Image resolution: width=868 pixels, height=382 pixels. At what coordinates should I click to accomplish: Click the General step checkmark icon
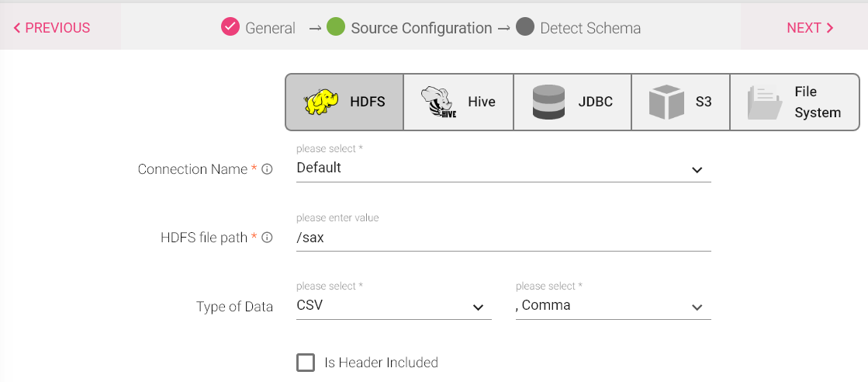[230, 27]
